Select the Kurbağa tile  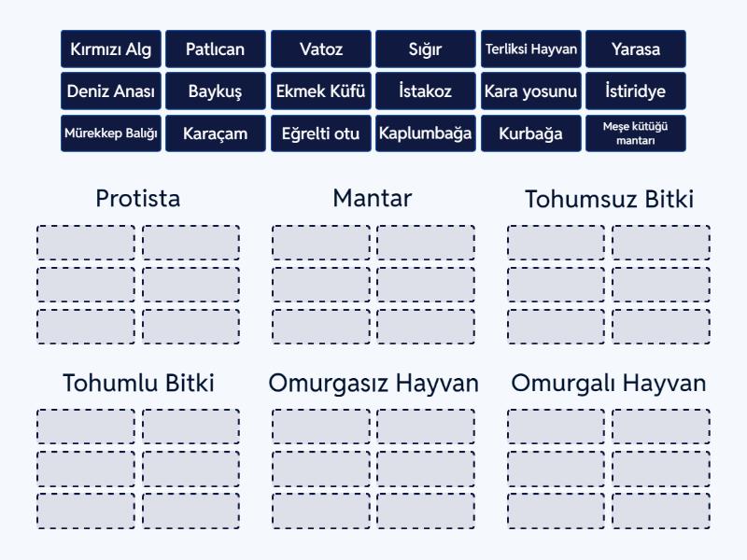530,133
